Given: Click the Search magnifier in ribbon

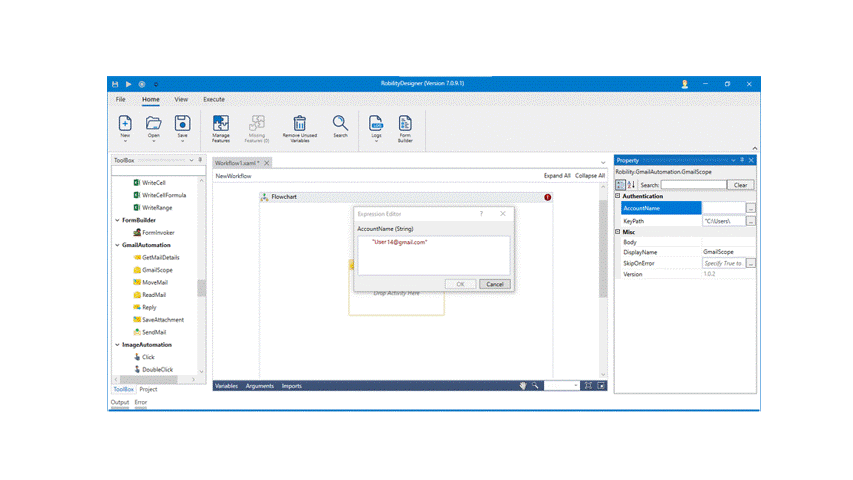Looking at the screenshot, I should click(340, 123).
